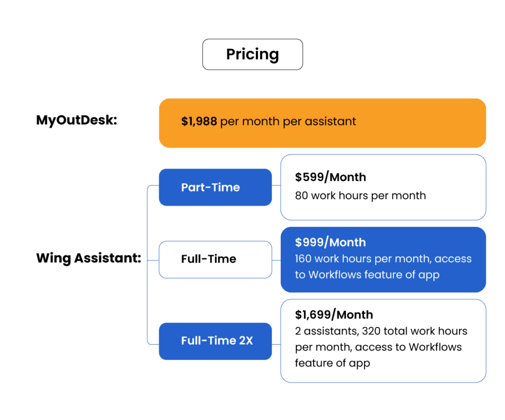Select the MyOutDesk label
Viewport: 505px width, 420px height.
tap(76, 120)
